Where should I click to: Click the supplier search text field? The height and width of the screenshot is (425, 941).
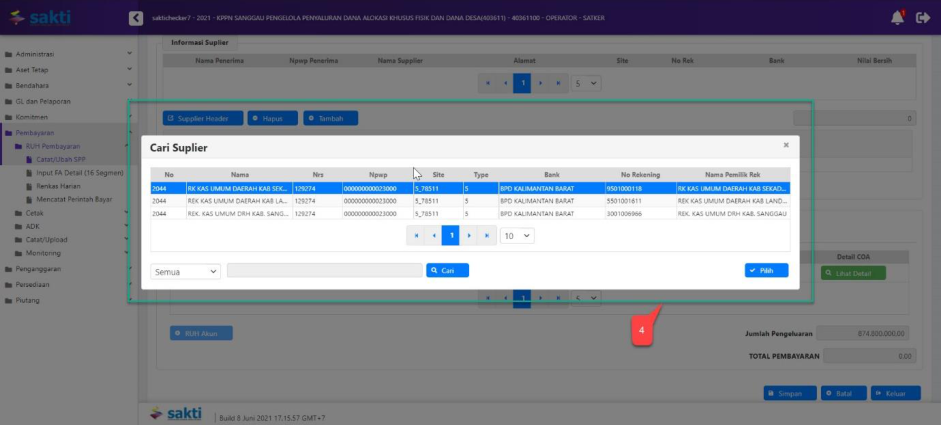pos(324,271)
